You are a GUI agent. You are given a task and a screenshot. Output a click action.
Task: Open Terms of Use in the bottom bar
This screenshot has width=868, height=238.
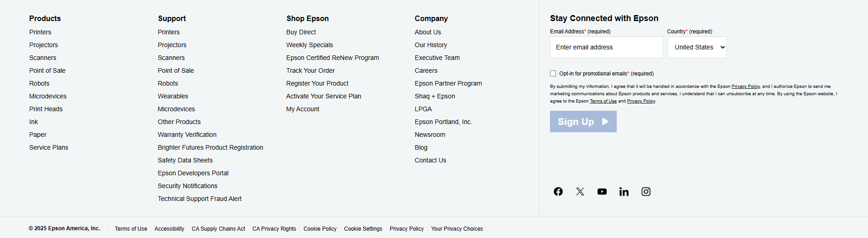(131, 229)
